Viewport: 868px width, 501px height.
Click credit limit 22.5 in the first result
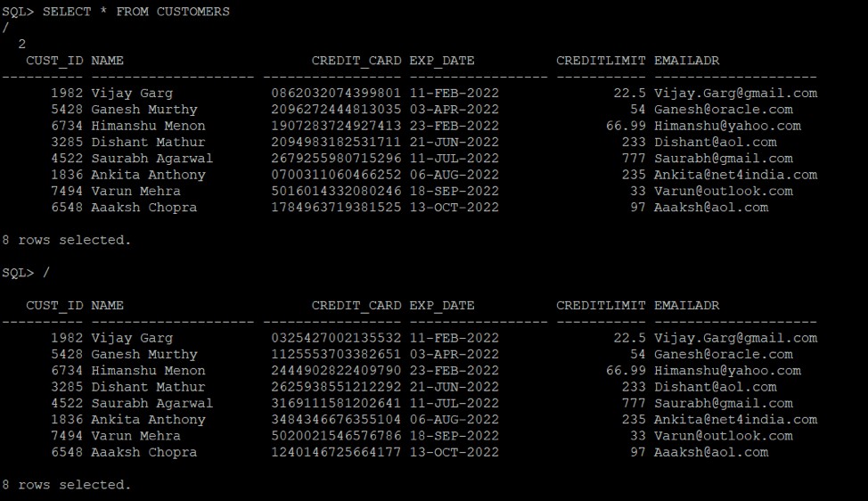[629, 93]
